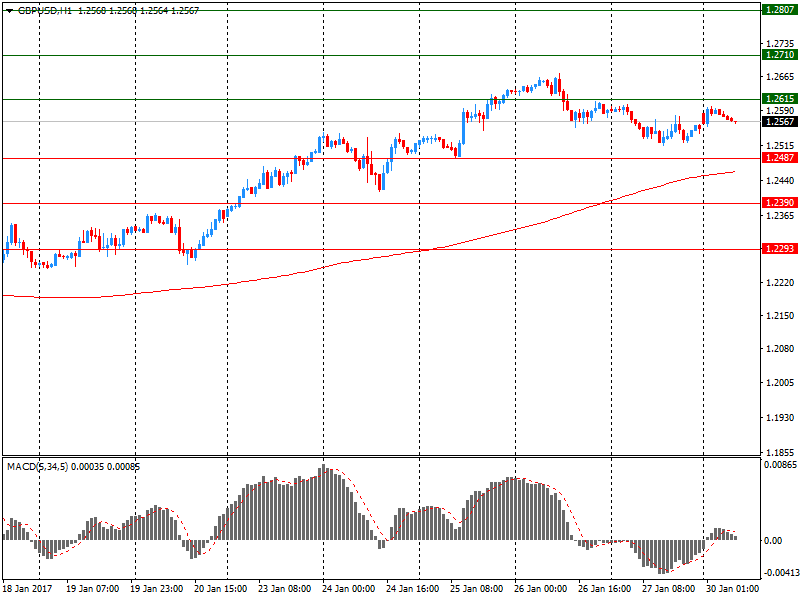800x600 pixels.
Task: Select the 1.2150 price scale value
Action: (x=780, y=315)
